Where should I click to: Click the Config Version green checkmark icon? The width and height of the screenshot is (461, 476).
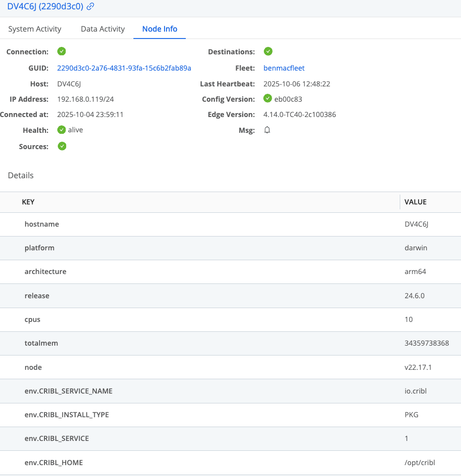[268, 99]
